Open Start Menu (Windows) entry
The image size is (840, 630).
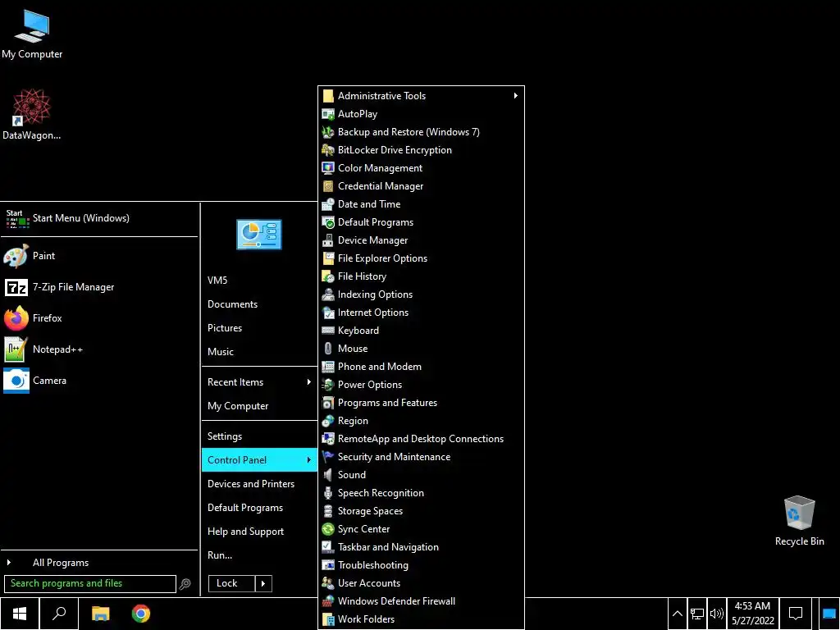point(99,218)
